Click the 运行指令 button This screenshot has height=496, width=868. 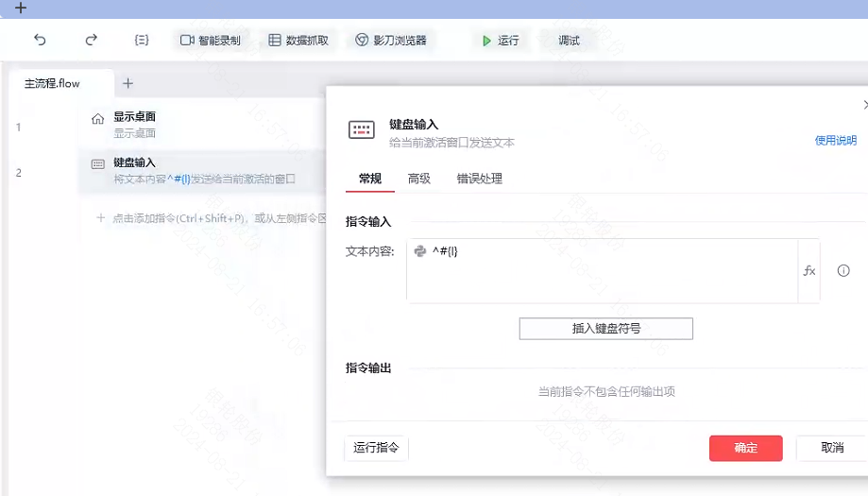point(377,448)
